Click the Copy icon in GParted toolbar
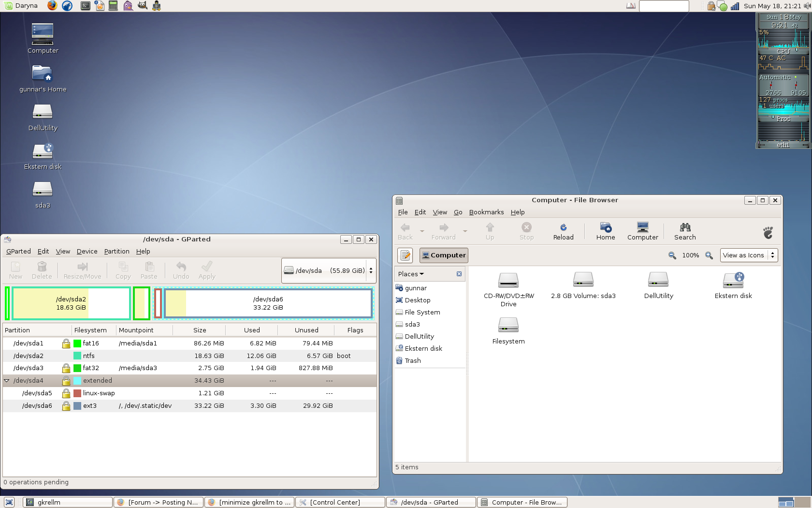Screen dimensions: 812x508 click(x=123, y=270)
